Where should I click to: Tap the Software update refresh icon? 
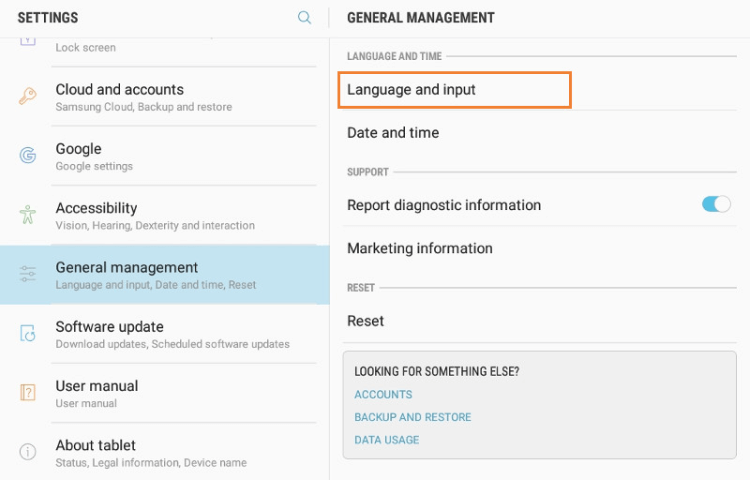click(28, 334)
